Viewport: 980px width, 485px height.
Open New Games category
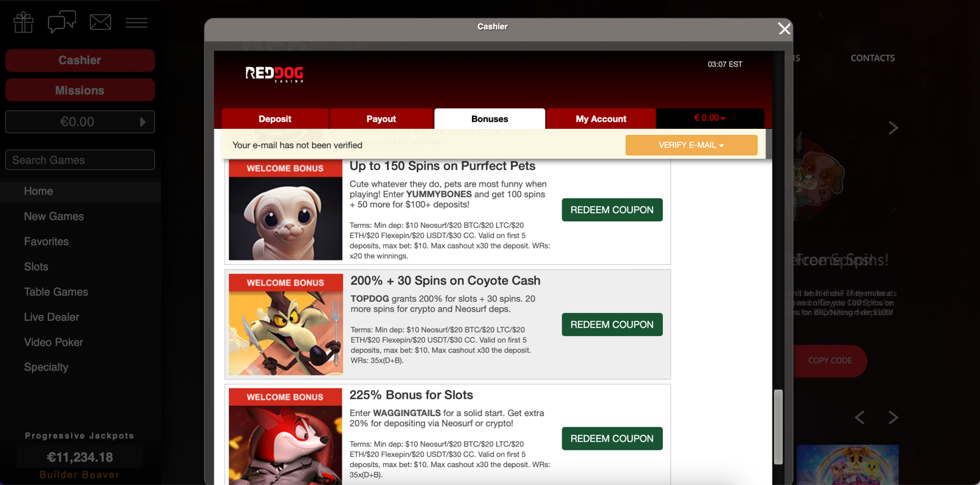click(54, 217)
